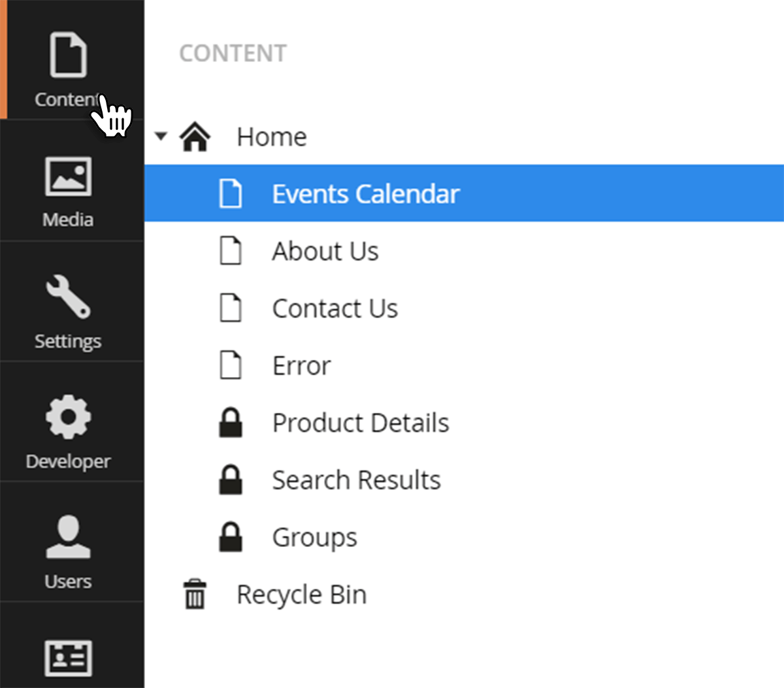Select the Events Calendar page
Viewport: 784px width, 688px height.
click(x=464, y=193)
